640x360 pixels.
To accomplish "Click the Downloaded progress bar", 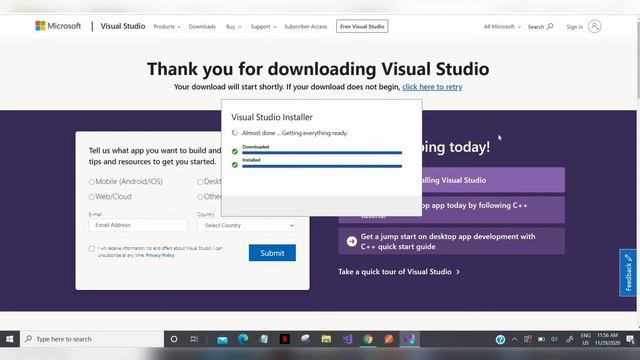I will 322,153.
